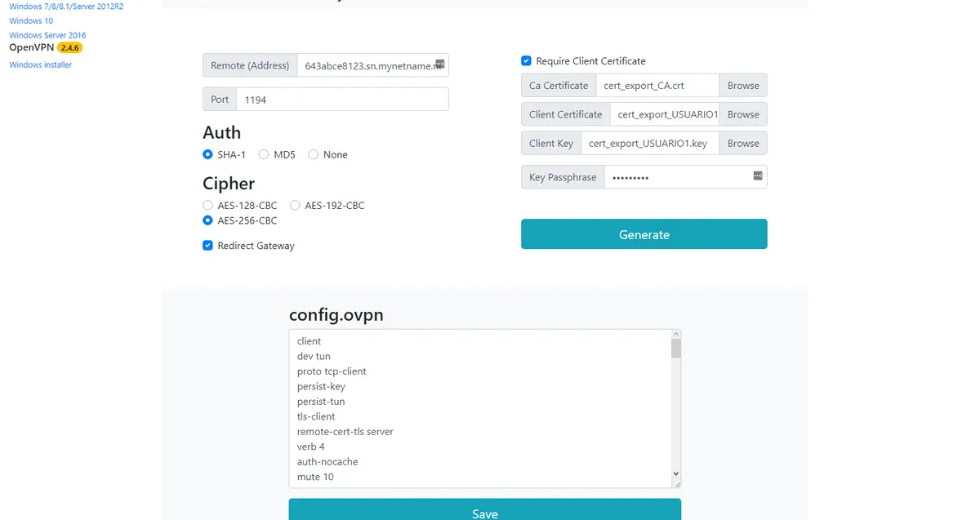The width and height of the screenshot is (980, 520).
Task: Click the 'auth-nocache' config line
Action: (327, 462)
